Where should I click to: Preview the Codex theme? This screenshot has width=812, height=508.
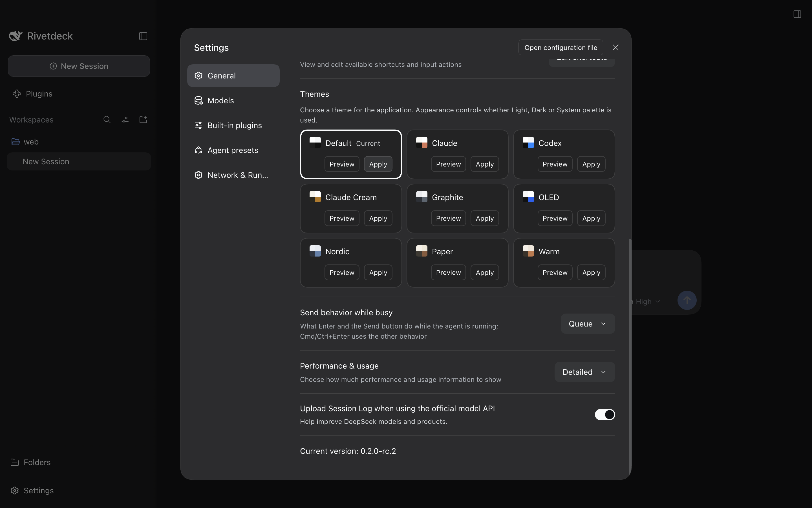click(x=555, y=164)
